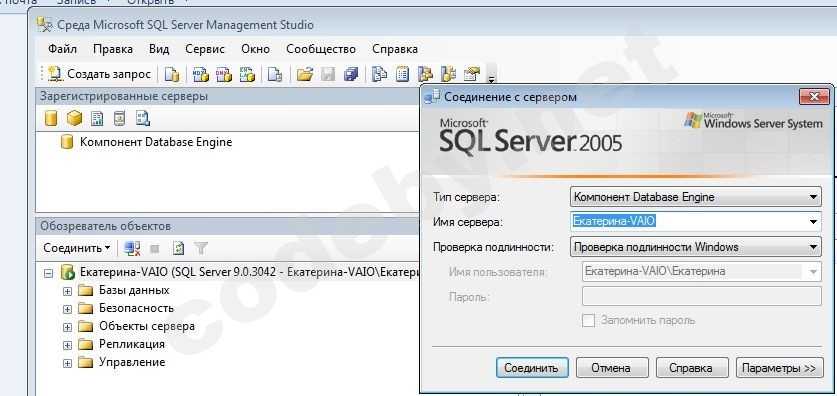Click the Filter funnel icon
The width and height of the screenshot is (837, 396).
click(x=201, y=248)
